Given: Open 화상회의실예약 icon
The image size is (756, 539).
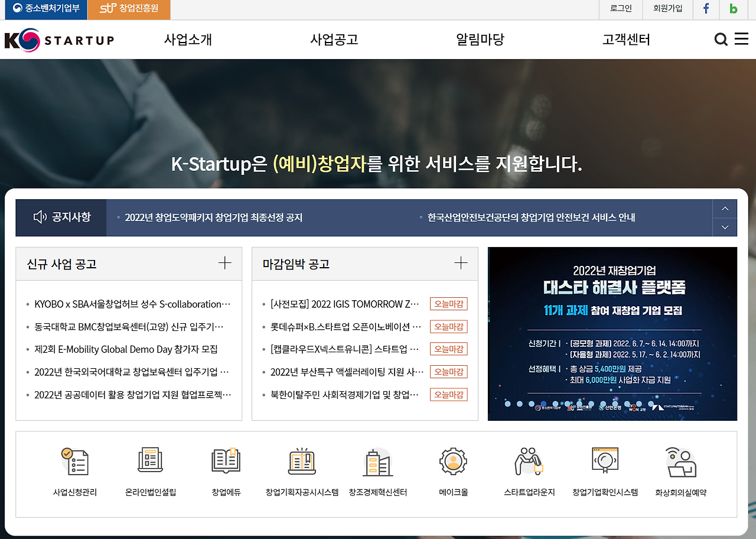Looking at the screenshot, I should [681, 462].
